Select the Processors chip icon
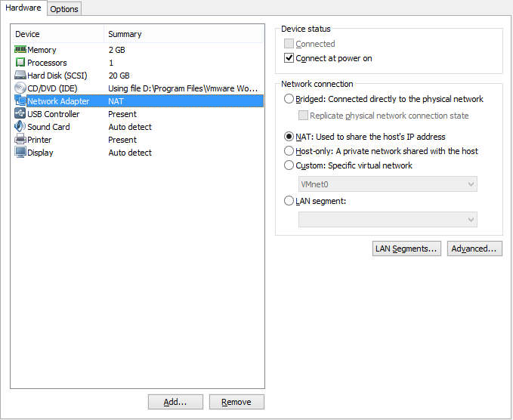Image resolution: width=513 pixels, height=420 pixels. pos(20,63)
